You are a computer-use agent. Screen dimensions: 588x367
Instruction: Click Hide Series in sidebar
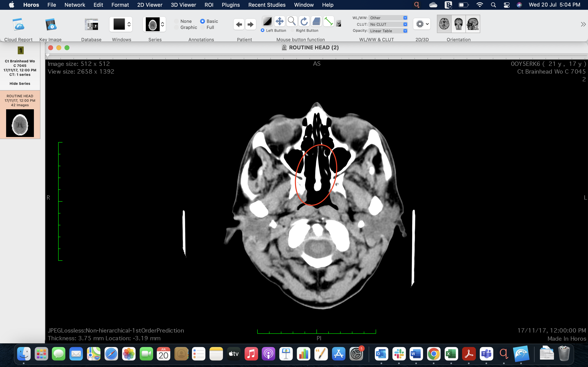coord(20,84)
